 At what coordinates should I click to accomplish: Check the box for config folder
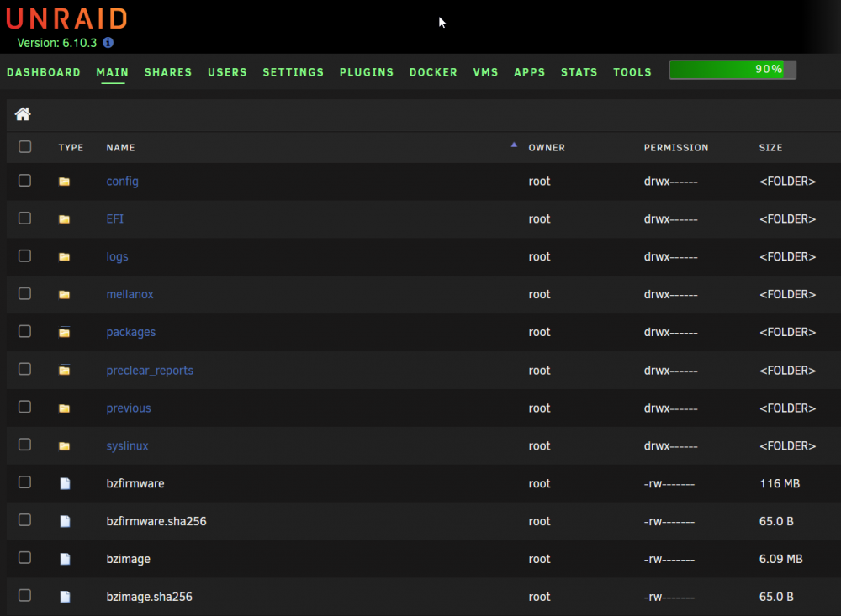pyautogui.click(x=24, y=181)
